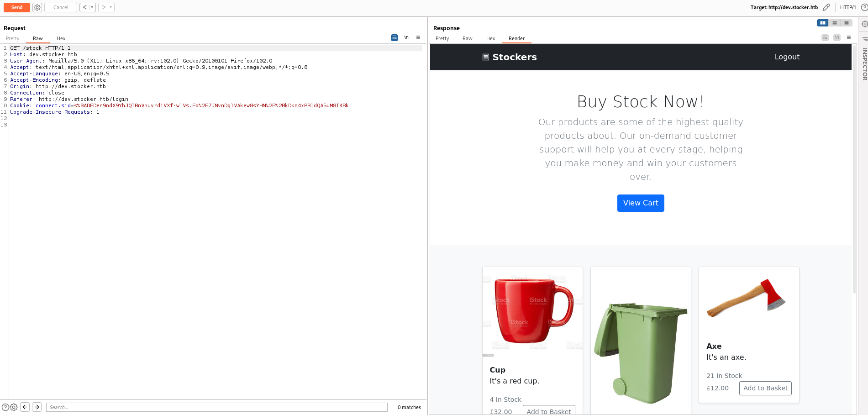Go to previous request in history
This screenshot has height=415, width=868.
click(x=84, y=7)
